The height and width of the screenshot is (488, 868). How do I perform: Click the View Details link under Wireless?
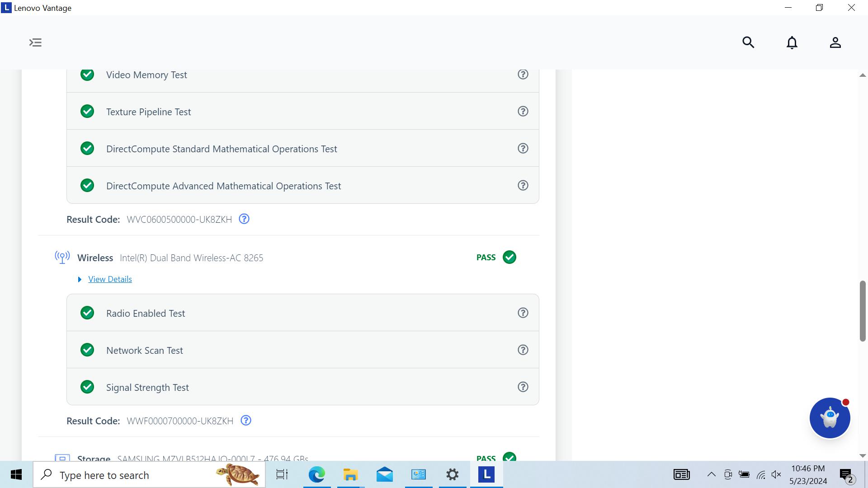(110, 279)
